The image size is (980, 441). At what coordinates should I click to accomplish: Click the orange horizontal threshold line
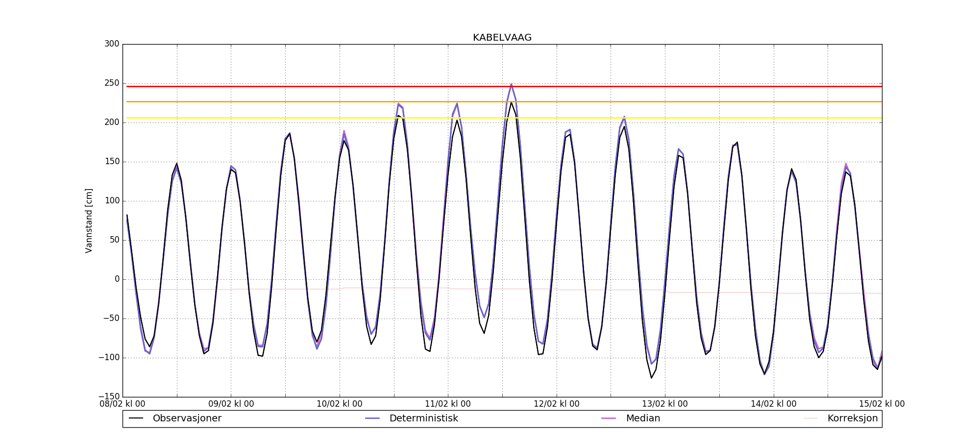click(504, 102)
